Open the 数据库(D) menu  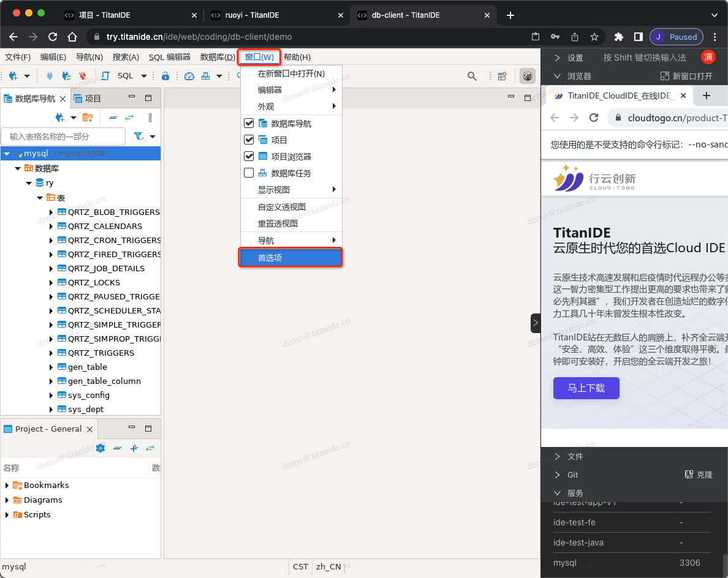218,57
